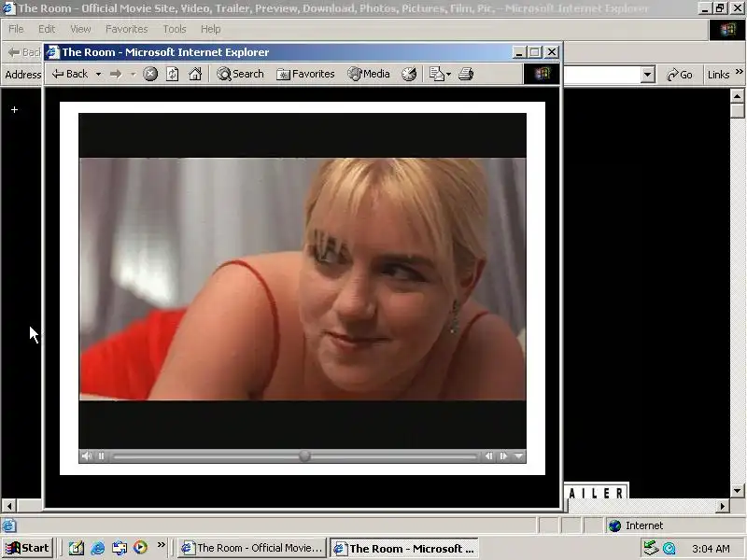The image size is (747, 560).
Task: Go to the Home page icon
Action: (195, 74)
